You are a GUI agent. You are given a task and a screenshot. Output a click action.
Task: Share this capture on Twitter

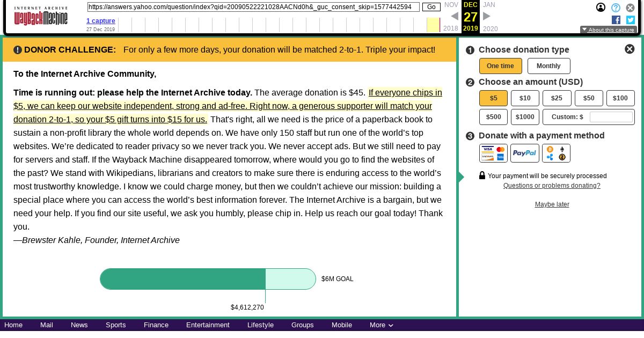click(631, 20)
